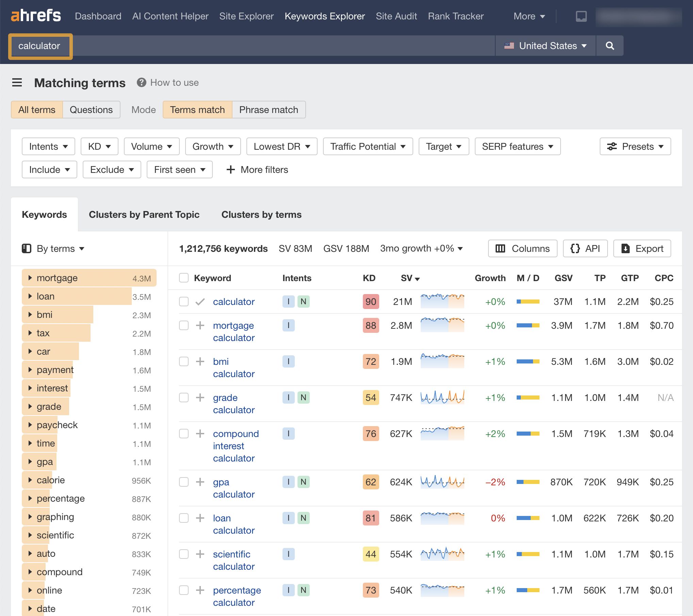Select the gpa calculator row checkbox
Viewport: 693px width, 616px height.
click(184, 482)
